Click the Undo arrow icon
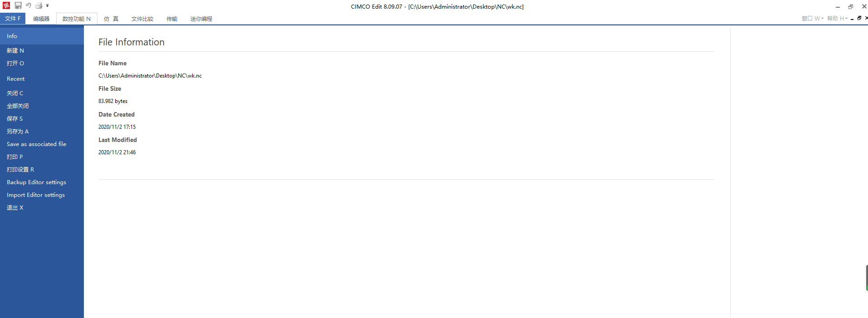Image resolution: width=868 pixels, height=318 pixels. [x=28, y=5]
